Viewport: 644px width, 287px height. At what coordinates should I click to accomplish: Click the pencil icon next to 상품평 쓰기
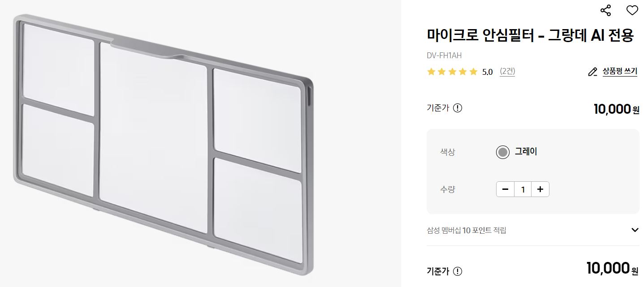click(x=592, y=71)
